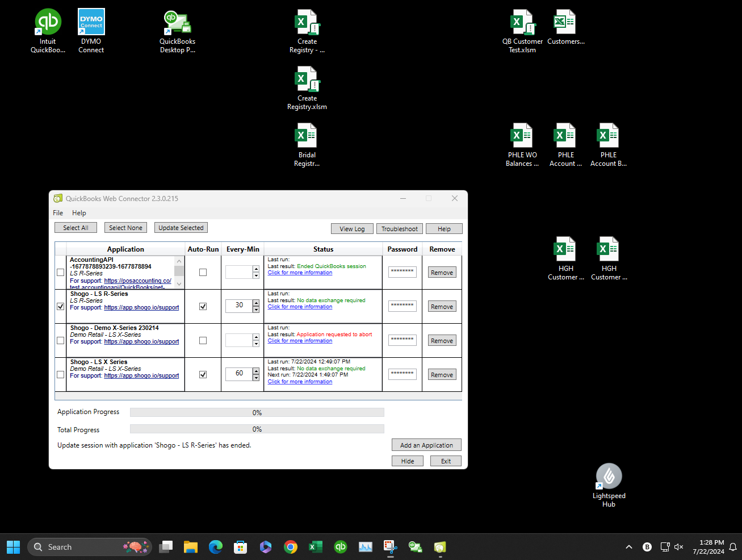742x560 pixels.
Task: Disable Auto-Run for Shogo - LS X Series
Action: click(x=203, y=375)
